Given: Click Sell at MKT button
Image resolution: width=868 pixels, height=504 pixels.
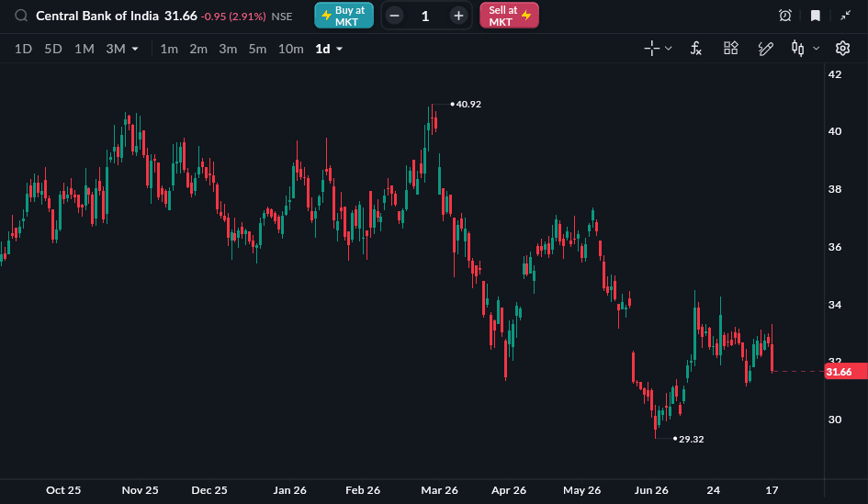Looking at the screenshot, I should point(509,16).
